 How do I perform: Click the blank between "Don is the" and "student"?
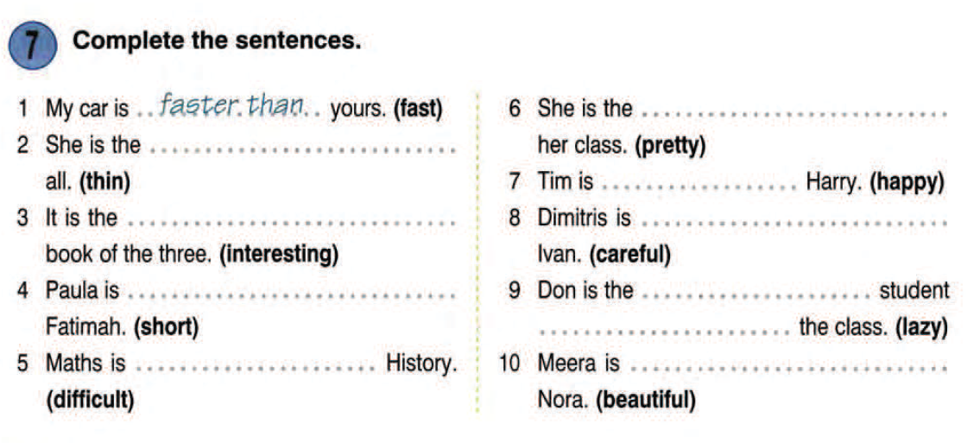click(x=757, y=294)
